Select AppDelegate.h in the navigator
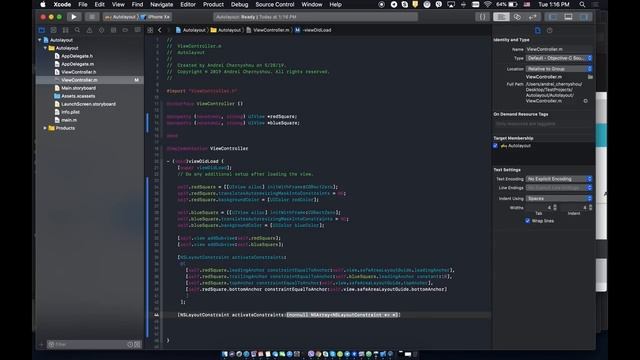Viewport: 640px width, 360px height. click(77, 56)
